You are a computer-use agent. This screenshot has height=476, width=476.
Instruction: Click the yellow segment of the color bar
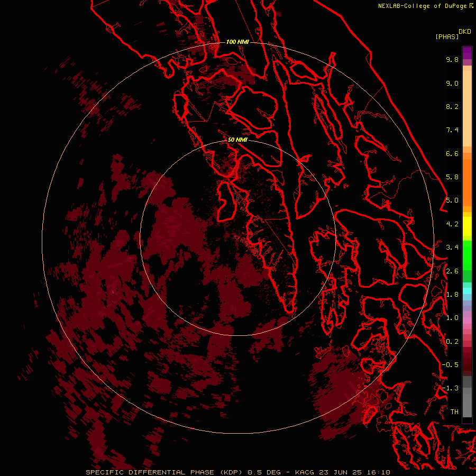tap(467, 226)
